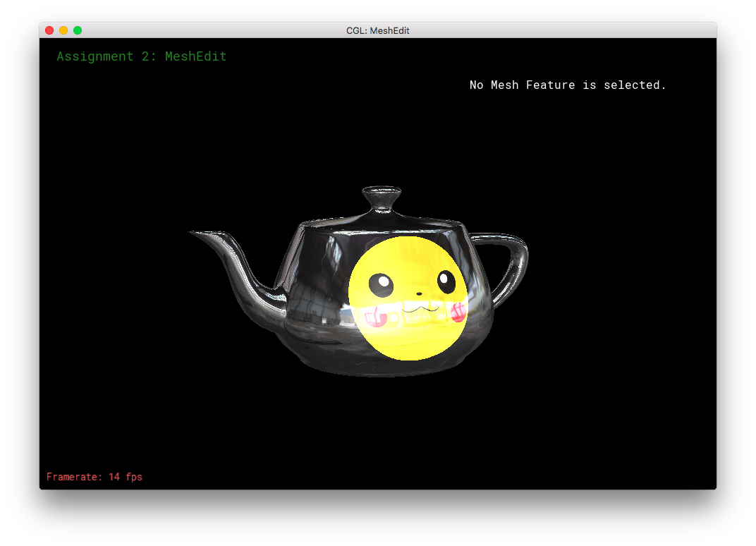This screenshot has width=756, height=546.
Task: Click the 'Assignment 2: MeshEdit' heading text
Action: [x=142, y=56]
